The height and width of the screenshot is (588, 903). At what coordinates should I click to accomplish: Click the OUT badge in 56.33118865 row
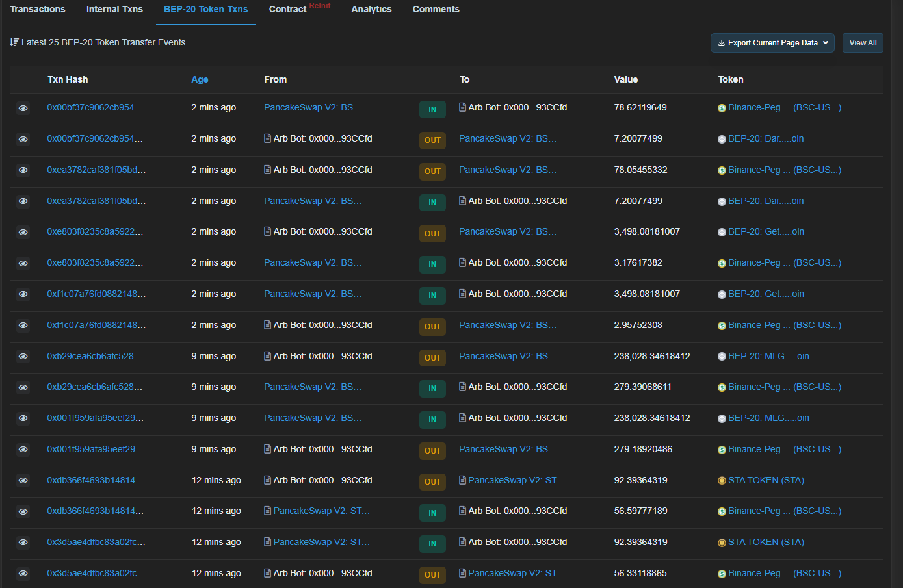[x=432, y=574]
